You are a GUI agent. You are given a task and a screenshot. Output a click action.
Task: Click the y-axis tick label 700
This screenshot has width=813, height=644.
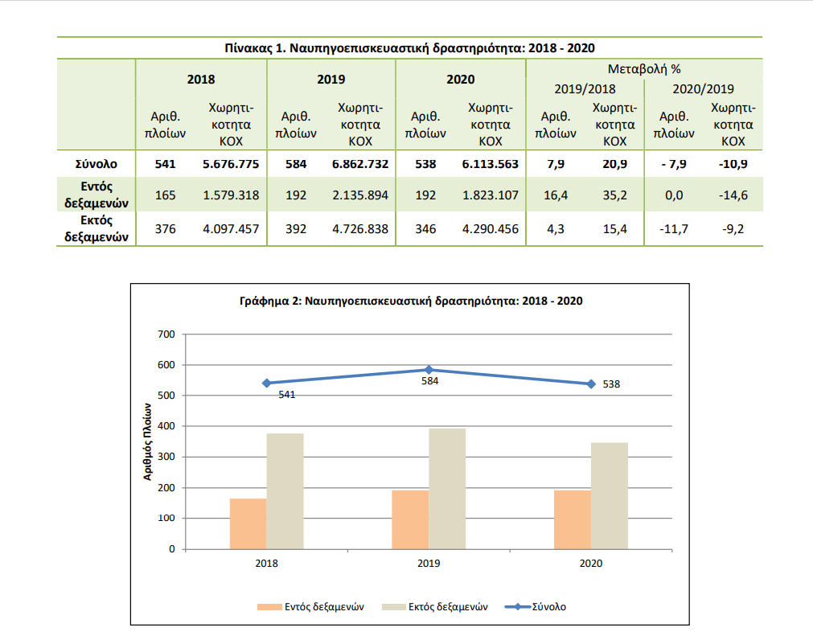click(166, 334)
